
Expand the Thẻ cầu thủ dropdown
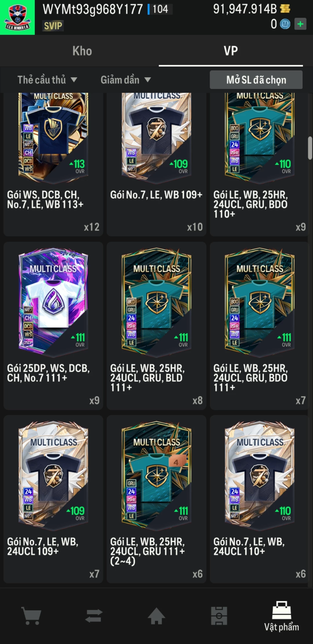(47, 80)
